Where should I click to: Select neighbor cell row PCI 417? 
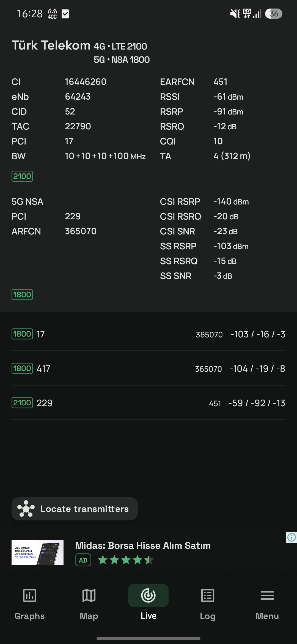click(x=148, y=369)
